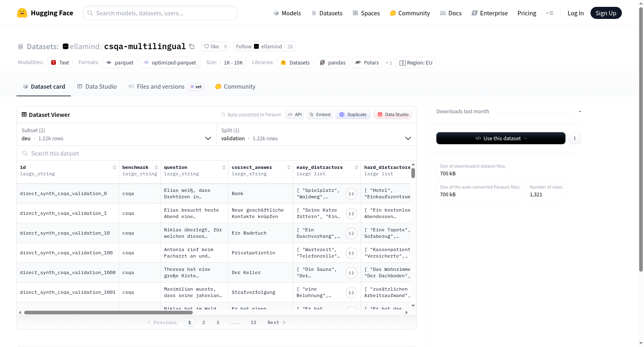
Task: Click the 1K - 10K size tag
Action: (233, 62)
